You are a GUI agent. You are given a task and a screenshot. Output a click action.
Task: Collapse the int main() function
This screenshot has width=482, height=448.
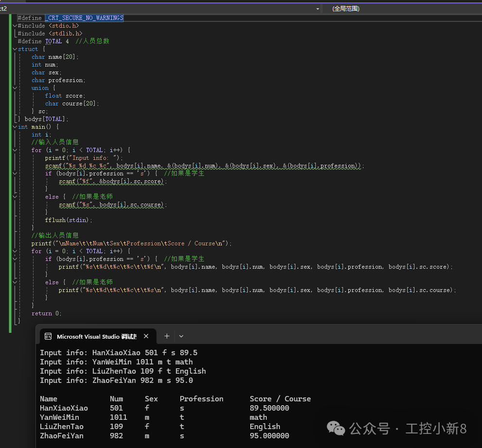[15, 127]
